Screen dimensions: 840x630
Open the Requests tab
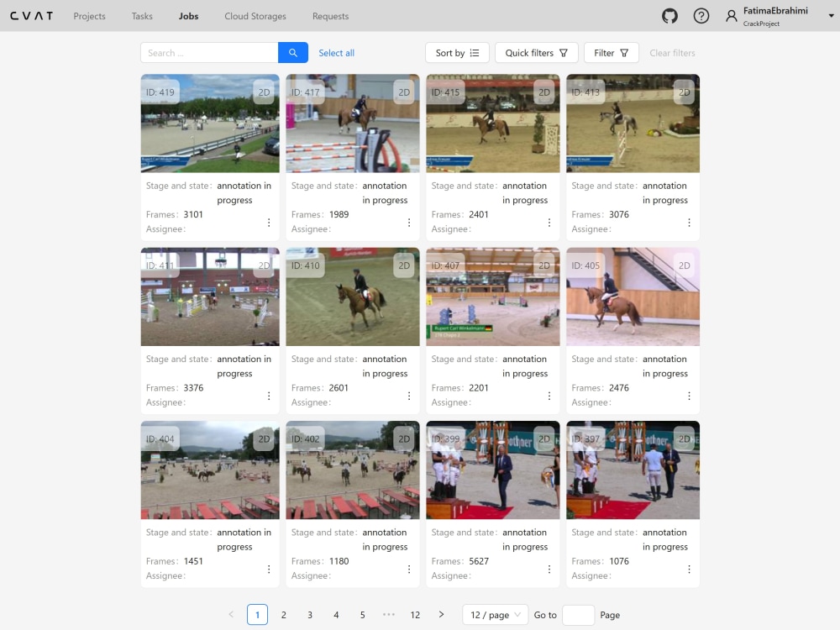click(x=330, y=16)
